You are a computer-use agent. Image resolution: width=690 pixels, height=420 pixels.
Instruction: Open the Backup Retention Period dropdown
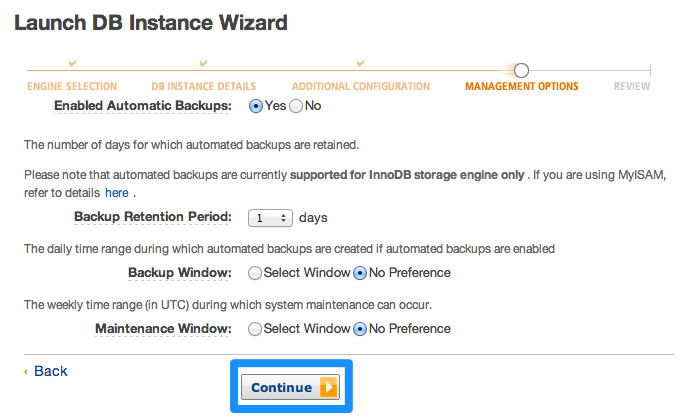[271, 217]
